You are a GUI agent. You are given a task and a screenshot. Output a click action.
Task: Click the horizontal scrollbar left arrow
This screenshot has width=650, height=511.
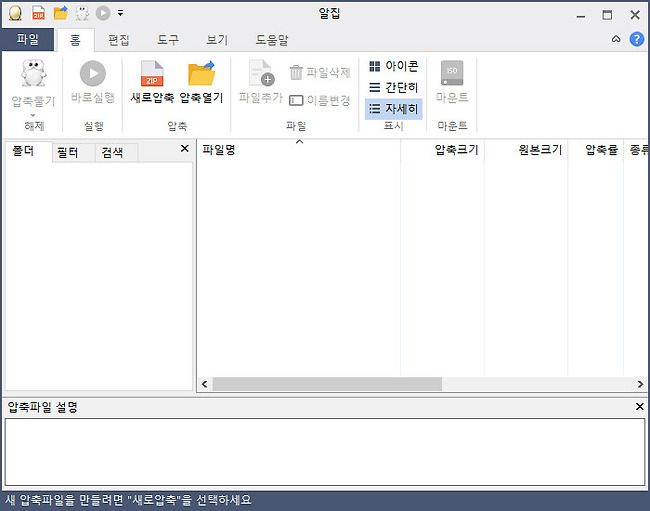(205, 384)
